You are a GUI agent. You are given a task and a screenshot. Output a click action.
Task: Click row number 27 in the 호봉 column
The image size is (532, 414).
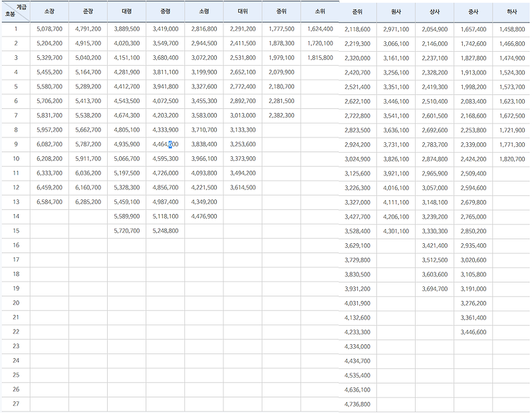pyautogui.click(x=16, y=404)
